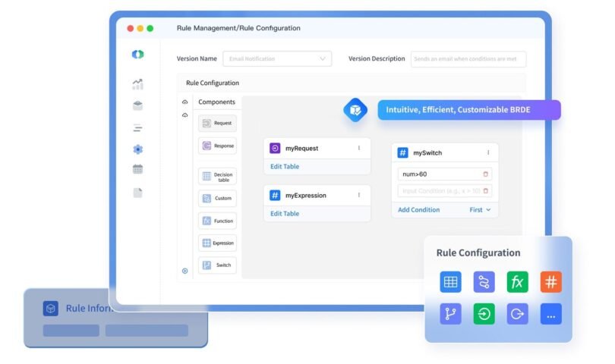This screenshot has width=615, height=364.
Task: Click the settings gear icon in left sidebar
Action: point(137,149)
